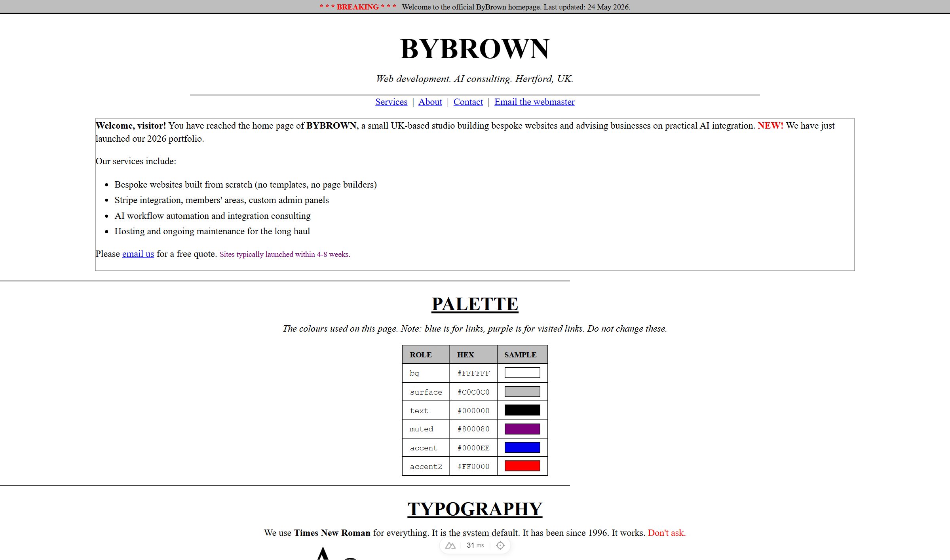Go to the About page link

[430, 102]
